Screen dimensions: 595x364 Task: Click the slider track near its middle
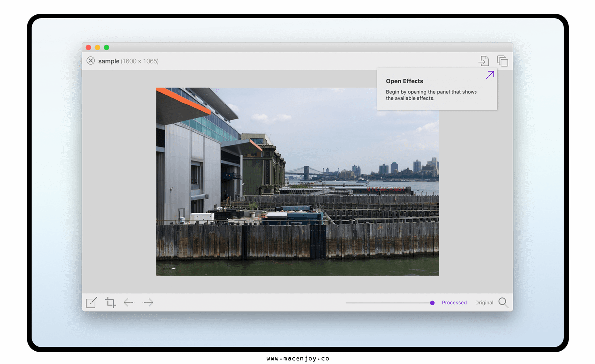[389, 302]
